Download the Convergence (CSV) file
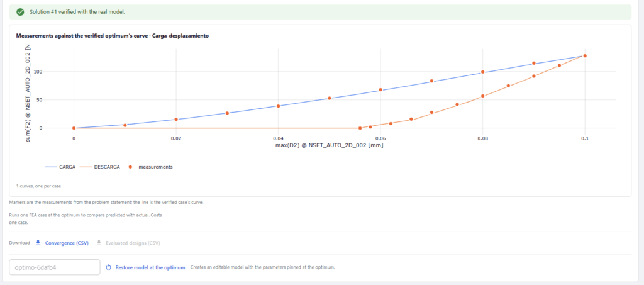The width and height of the screenshot is (644, 285). coord(67,243)
